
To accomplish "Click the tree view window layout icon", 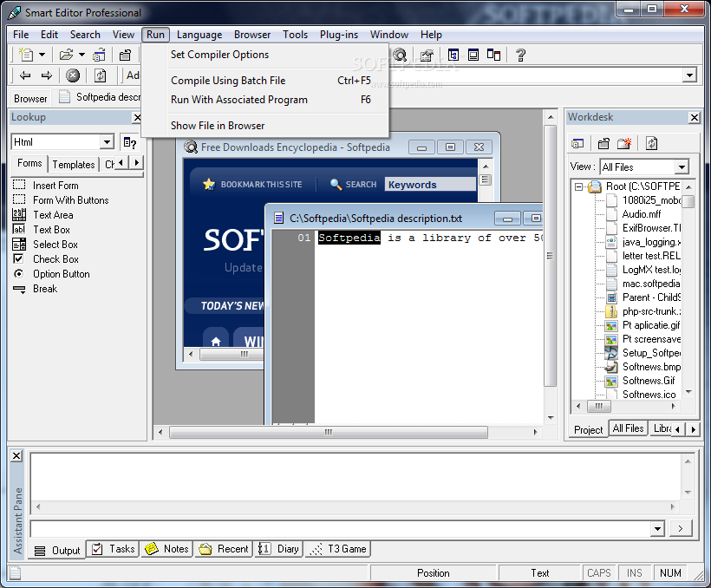I will [x=453, y=55].
